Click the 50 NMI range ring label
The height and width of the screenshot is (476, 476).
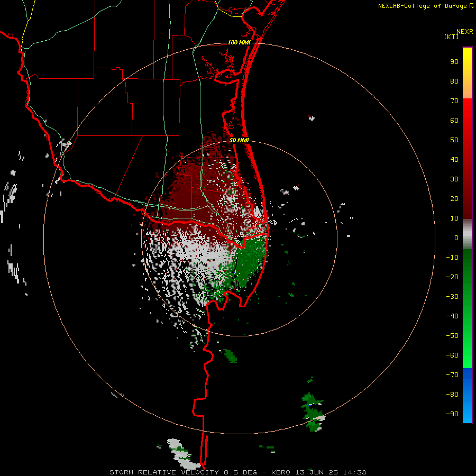tap(239, 140)
